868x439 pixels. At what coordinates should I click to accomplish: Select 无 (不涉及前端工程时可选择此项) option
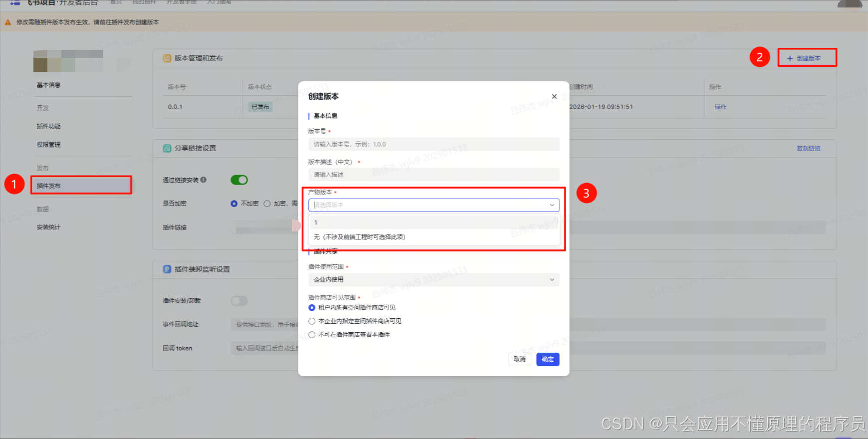434,237
